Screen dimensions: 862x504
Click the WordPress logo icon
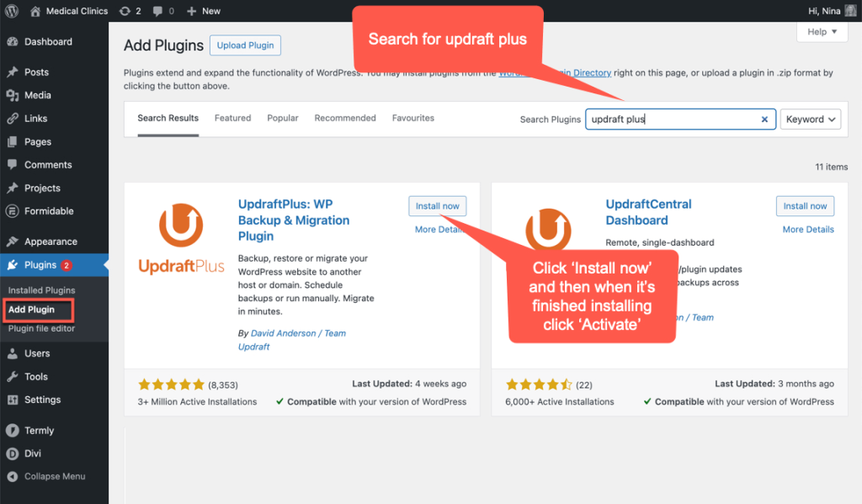tap(12, 11)
